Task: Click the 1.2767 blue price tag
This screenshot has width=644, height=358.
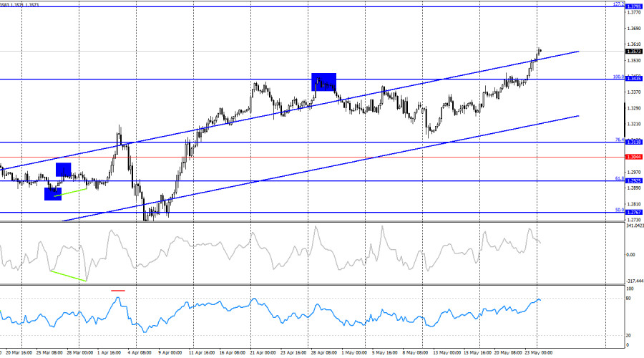Action: [633, 213]
